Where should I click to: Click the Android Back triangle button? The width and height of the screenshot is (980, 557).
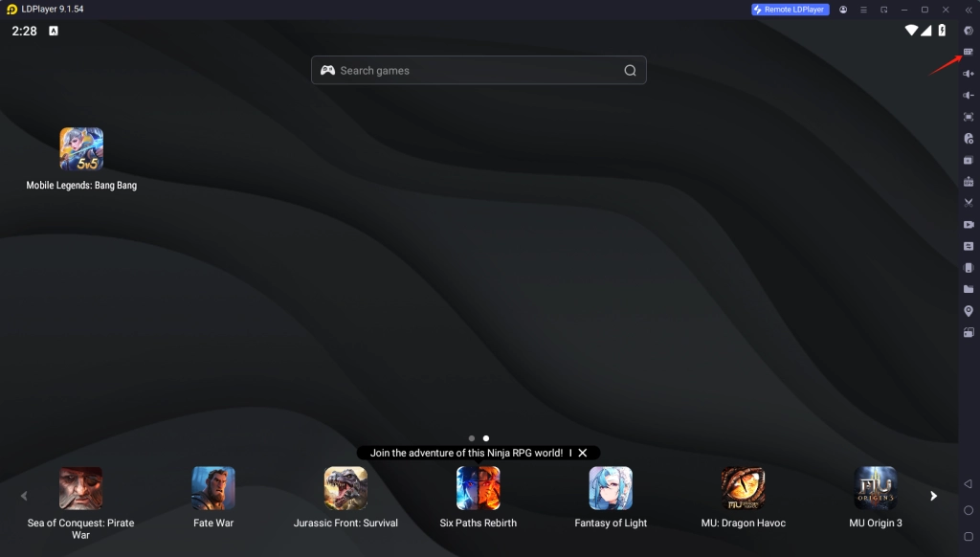[969, 484]
